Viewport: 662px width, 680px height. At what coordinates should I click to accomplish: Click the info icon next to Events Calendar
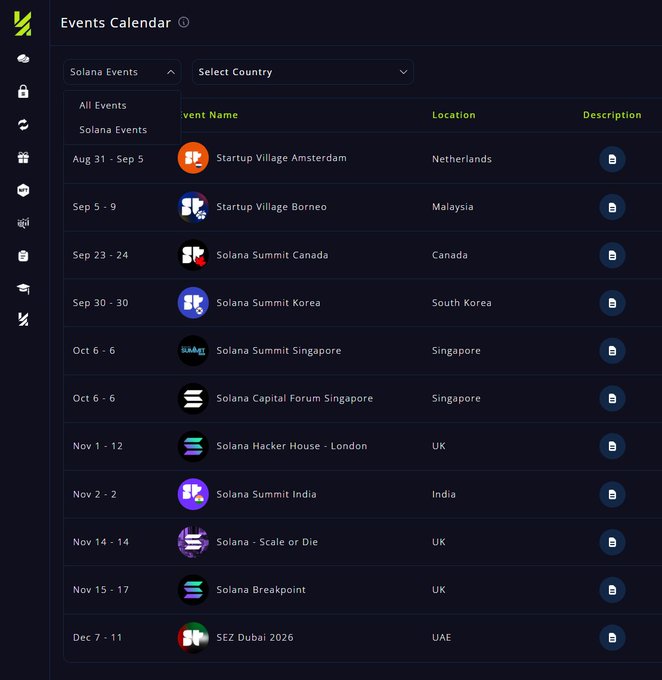(x=184, y=22)
